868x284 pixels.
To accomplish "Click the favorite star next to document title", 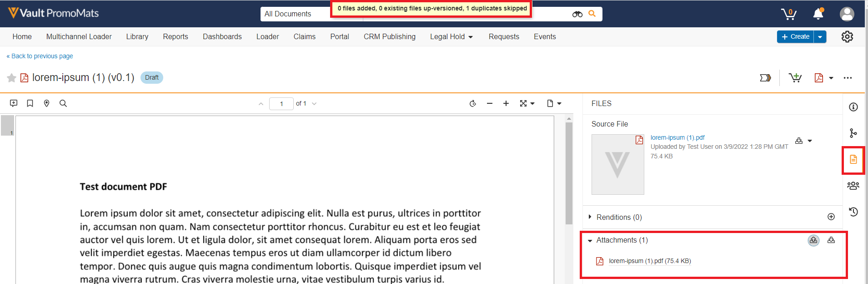I will coord(12,78).
